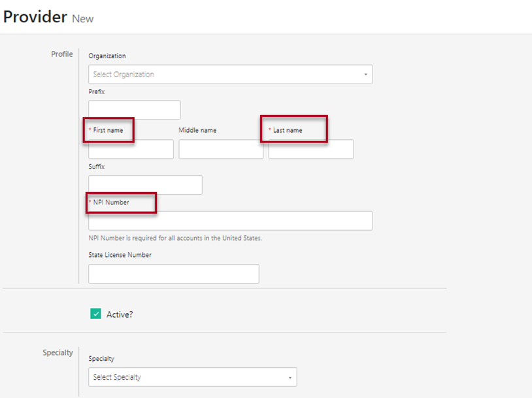532x398 pixels.
Task: Click inside the Prefix field
Action: coord(134,109)
